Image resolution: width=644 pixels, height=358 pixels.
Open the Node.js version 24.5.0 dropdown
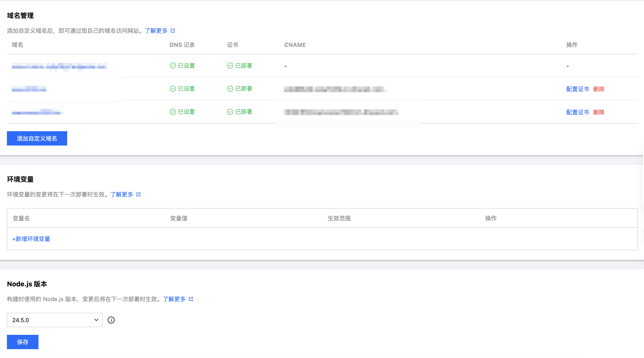click(55, 320)
